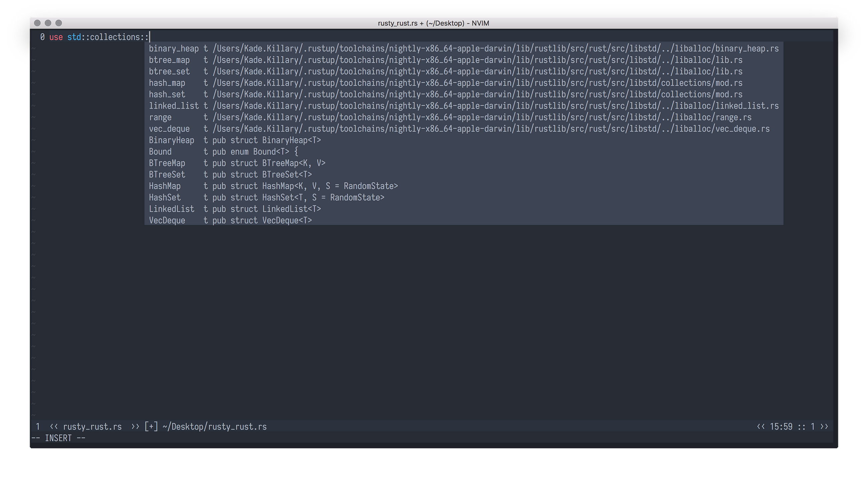Choose hash_set module suggestion
This screenshot has height=491, width=868.
click(167, 94)
